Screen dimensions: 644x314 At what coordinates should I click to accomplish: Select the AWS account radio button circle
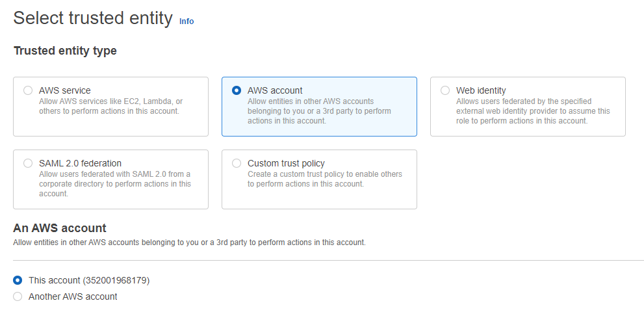point(237,90)
